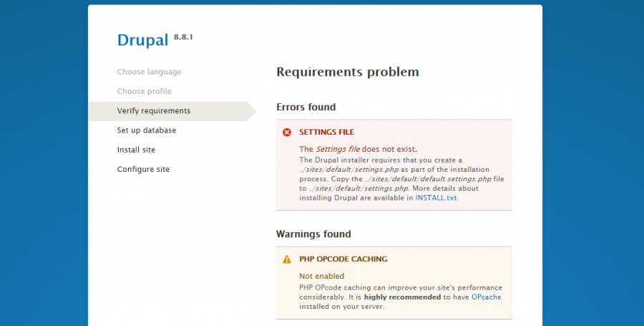Select the Install site step
Viewport: 644px width, 326px height.
coord(136,150)
